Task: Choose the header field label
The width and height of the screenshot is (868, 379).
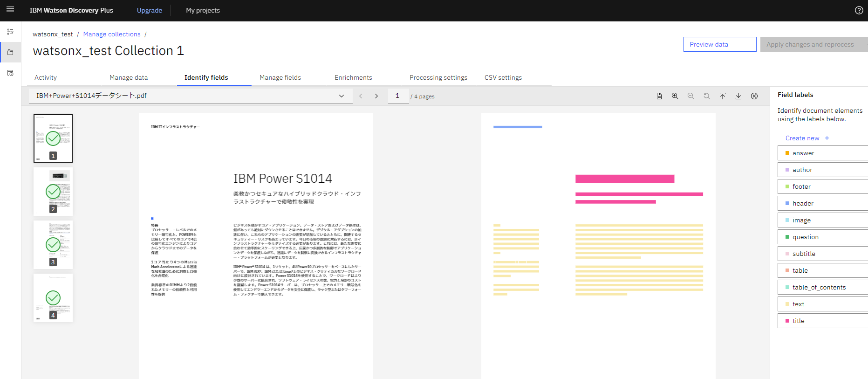Action: pyautogui.click(x=823, y=203)
